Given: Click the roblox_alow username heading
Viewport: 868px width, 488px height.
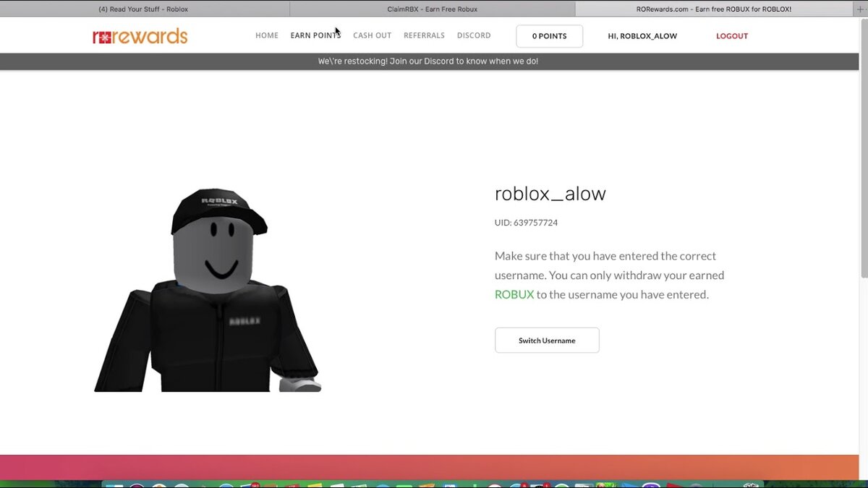Looking at the screenshot, I should 550,194.
